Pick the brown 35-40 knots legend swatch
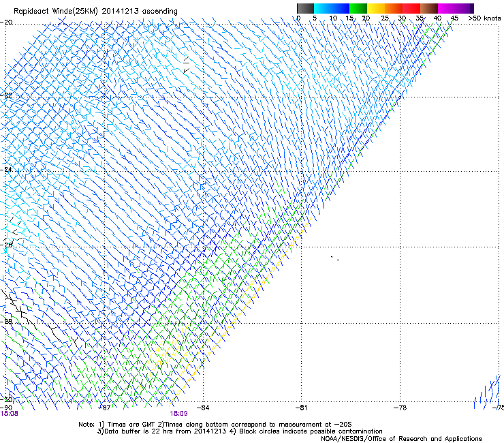This screenshot has height=443, width=504. pyautogui.click(x=429, y=8)
